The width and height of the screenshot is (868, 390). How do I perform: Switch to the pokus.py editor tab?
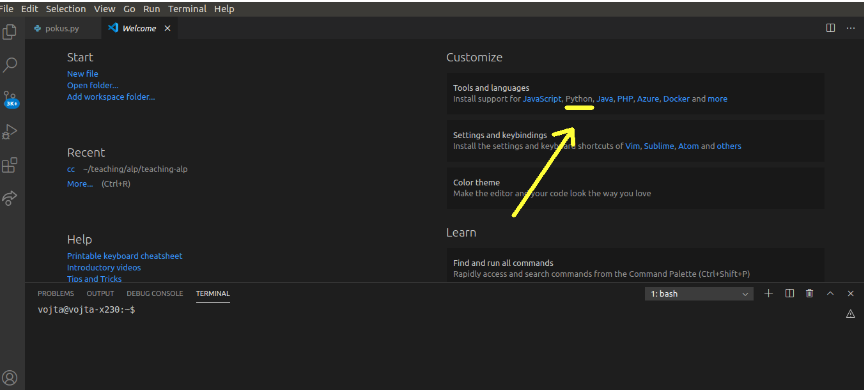click(x=63, y=28)
